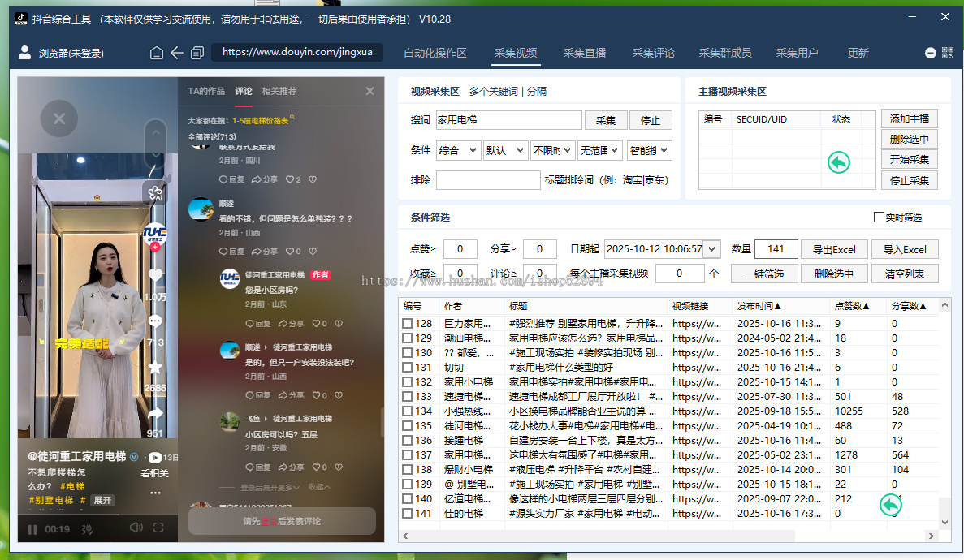The image size is (964, 560).
Task: Expand more replies with 登录后展开更多
Action: tap(270, 488)
